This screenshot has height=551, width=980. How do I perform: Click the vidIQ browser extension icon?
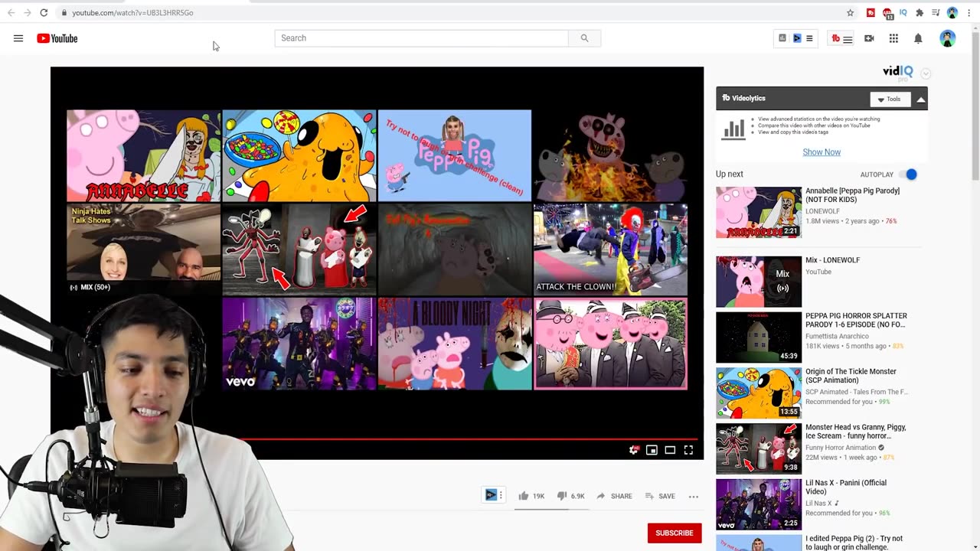[903, 13]
